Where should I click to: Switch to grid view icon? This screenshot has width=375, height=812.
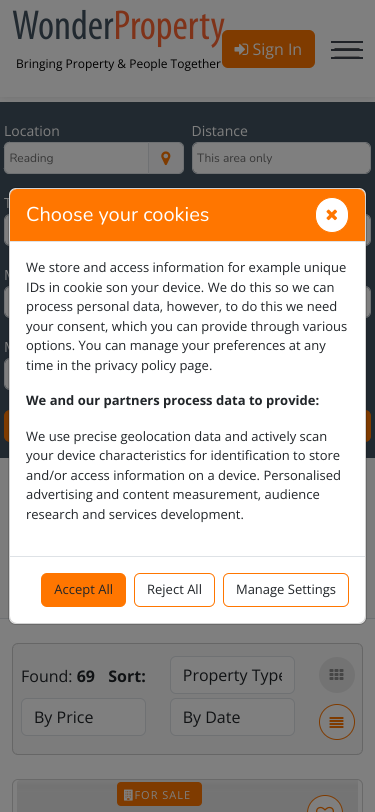tap(337, 675)
